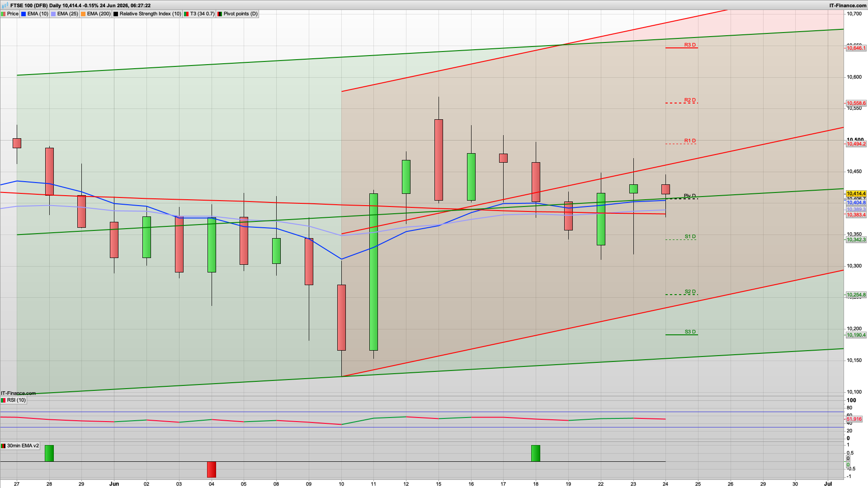Click the S2 D pivot level label
The width and height of the screenshot is (868, 488).
(690, 292)
